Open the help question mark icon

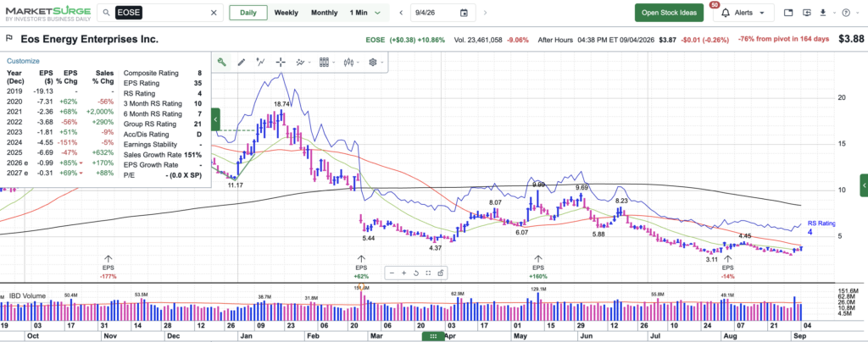[845, 13]
